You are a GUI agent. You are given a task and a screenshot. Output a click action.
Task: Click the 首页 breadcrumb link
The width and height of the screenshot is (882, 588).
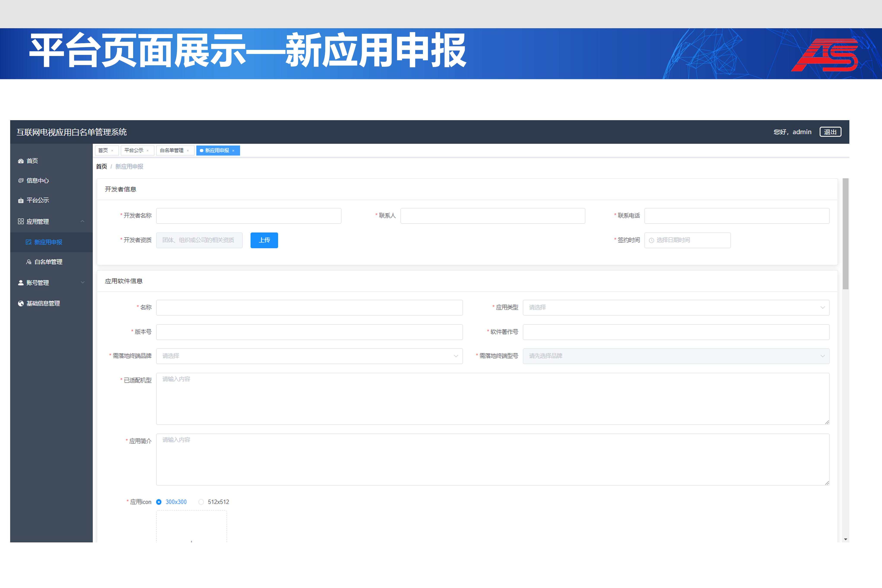[101, 166]
